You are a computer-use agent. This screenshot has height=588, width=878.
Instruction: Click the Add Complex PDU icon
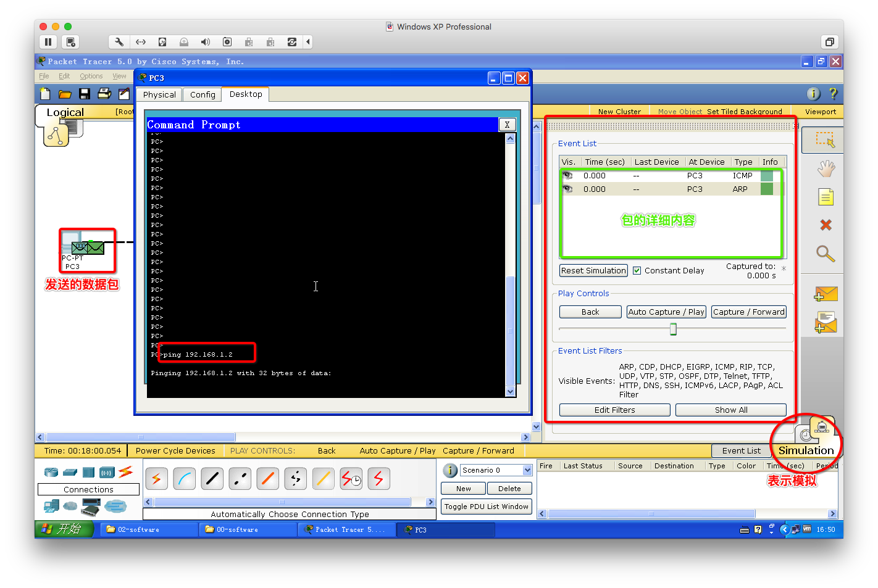point(826,323)
